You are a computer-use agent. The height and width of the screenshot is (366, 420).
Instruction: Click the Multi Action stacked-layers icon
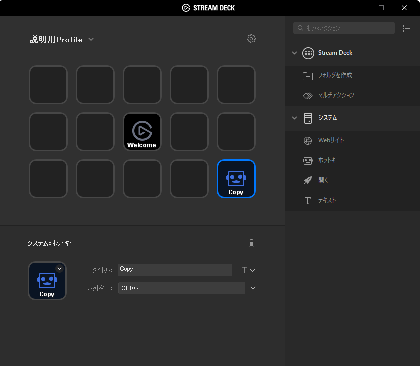(308, 96)
